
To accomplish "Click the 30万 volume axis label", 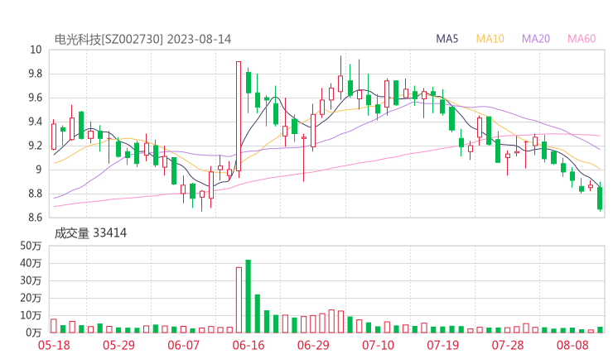I will (31, 280).
